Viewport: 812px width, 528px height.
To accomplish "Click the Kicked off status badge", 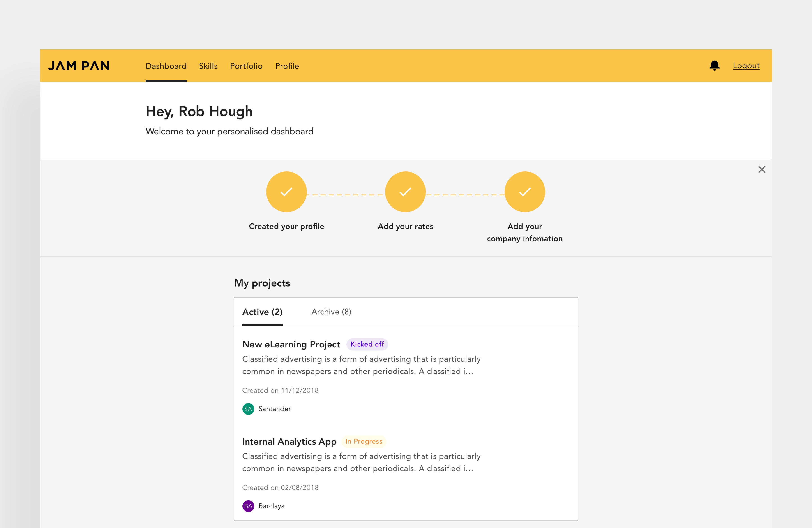I will (x=367, y=344).
